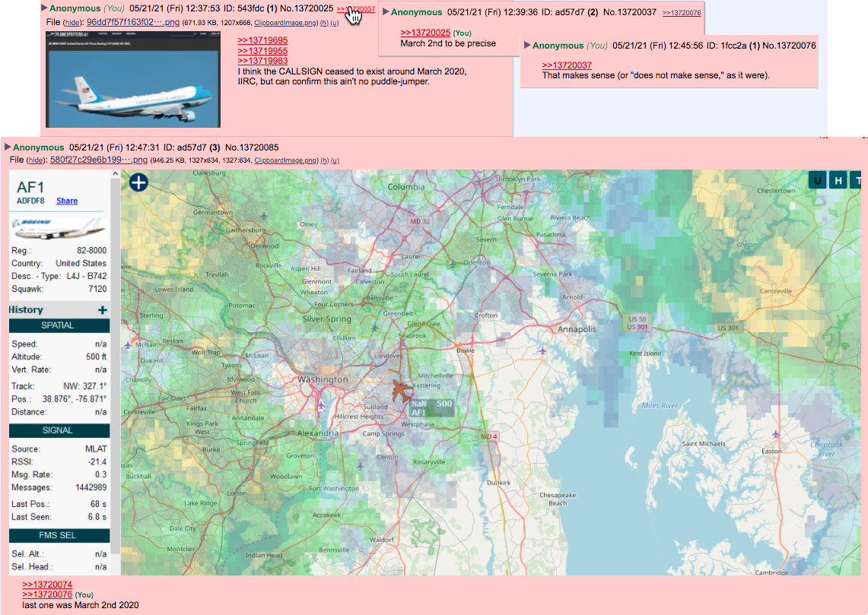This screenshot has height=615, width=868.
Task: Click hide link for first post file
Action: coord(72,23)
